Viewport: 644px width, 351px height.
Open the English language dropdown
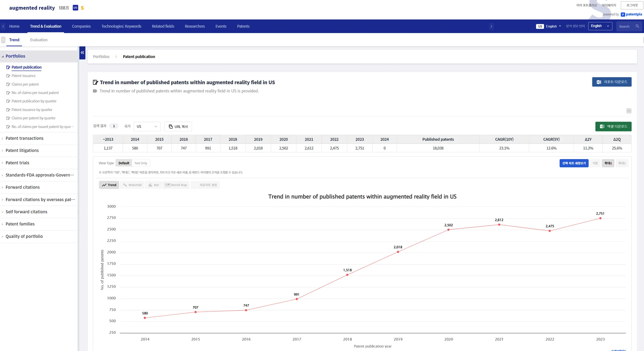tap(600, 26)
